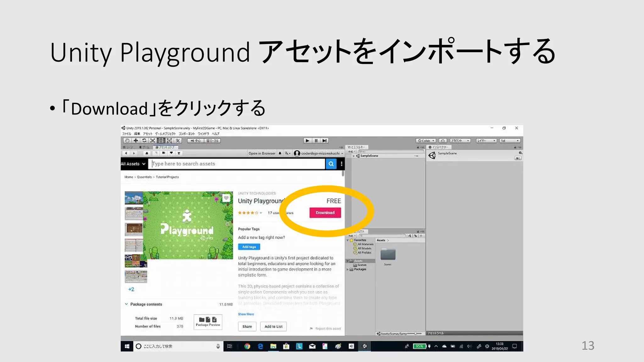Click the Play button
Screen dimensions: 644x362
[308, 141]
